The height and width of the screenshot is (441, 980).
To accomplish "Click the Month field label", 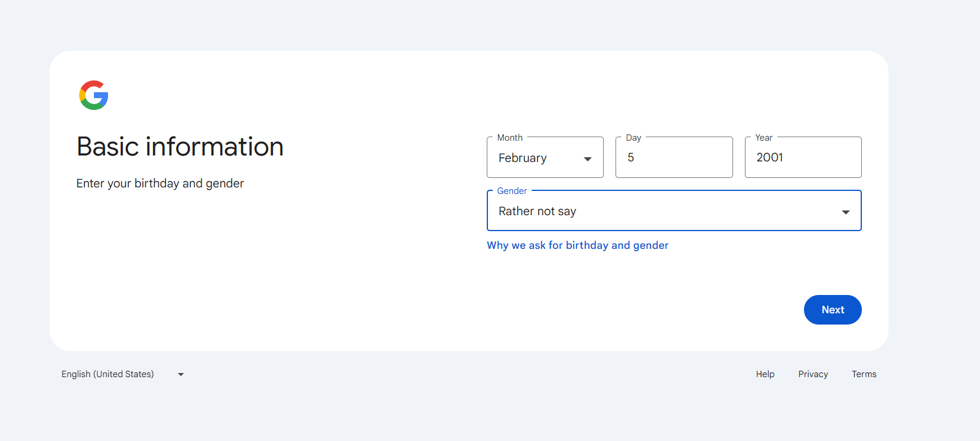I will tap(510, 138).
